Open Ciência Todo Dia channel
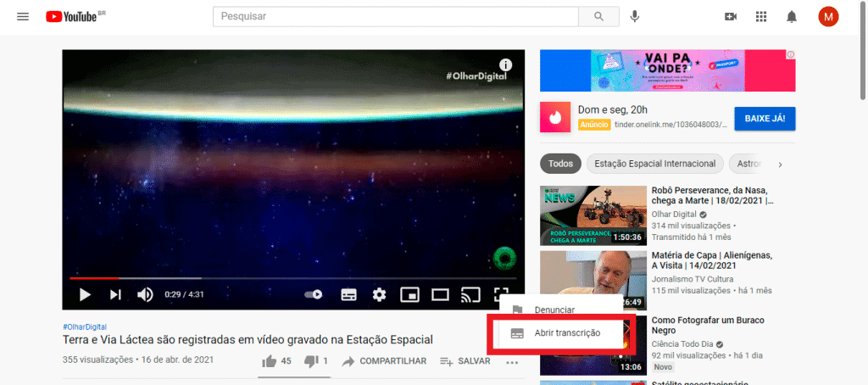The height and width of the screenshot is (385, 868). 683,344
